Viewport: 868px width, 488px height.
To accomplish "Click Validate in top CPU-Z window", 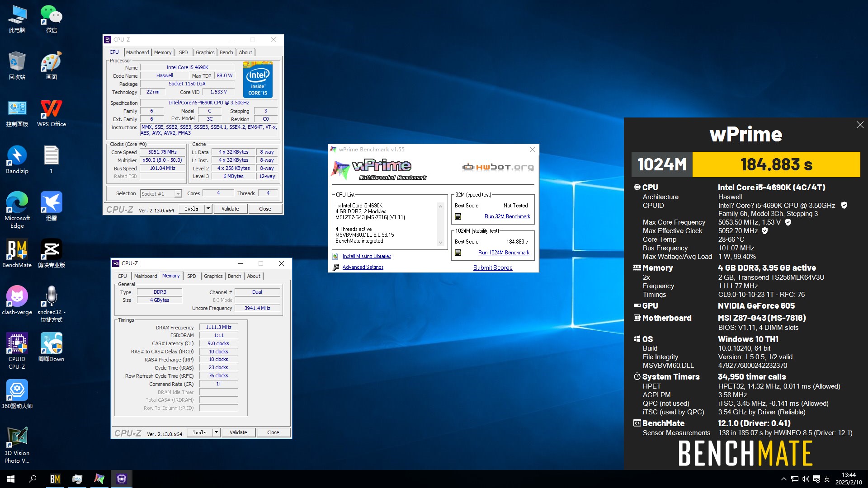I will click(230, 209).
